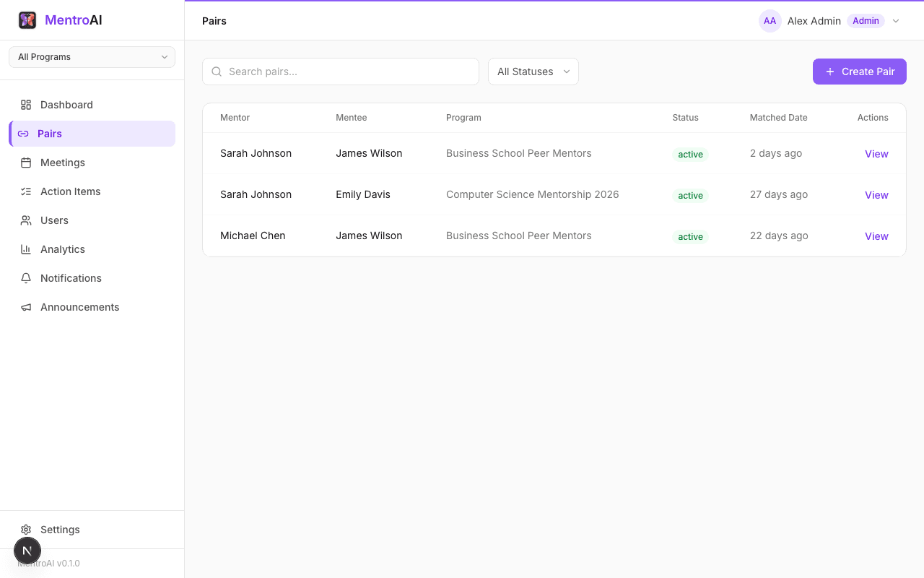Expand the All Programs dropdown
This screenshot has height=578, width=924.
(92, 57)
